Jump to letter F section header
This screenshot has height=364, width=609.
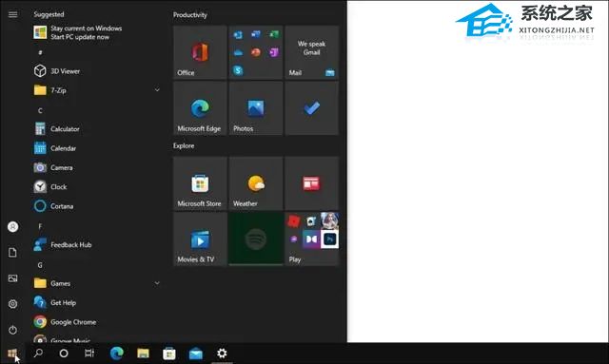click(40, 226)
